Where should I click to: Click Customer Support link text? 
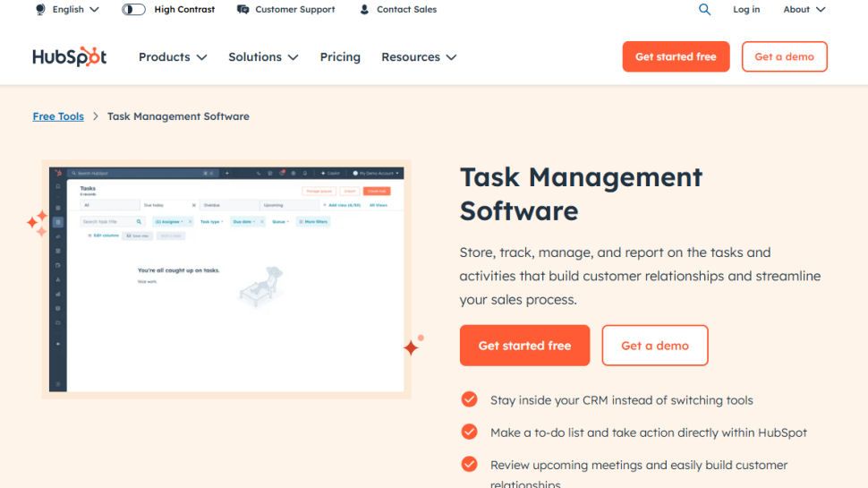pyautogui.click(x=295, y=10)
